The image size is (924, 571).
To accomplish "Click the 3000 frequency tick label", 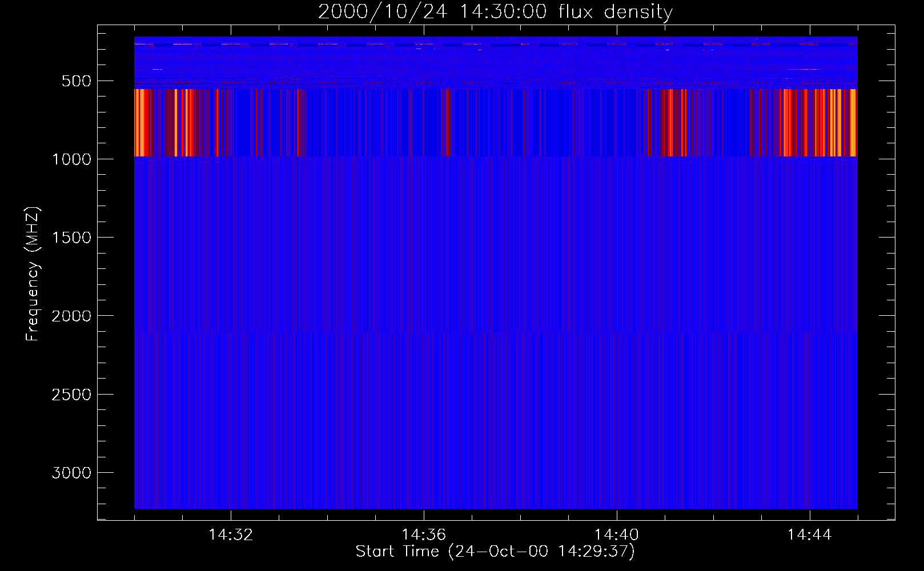I will [71, 473].
